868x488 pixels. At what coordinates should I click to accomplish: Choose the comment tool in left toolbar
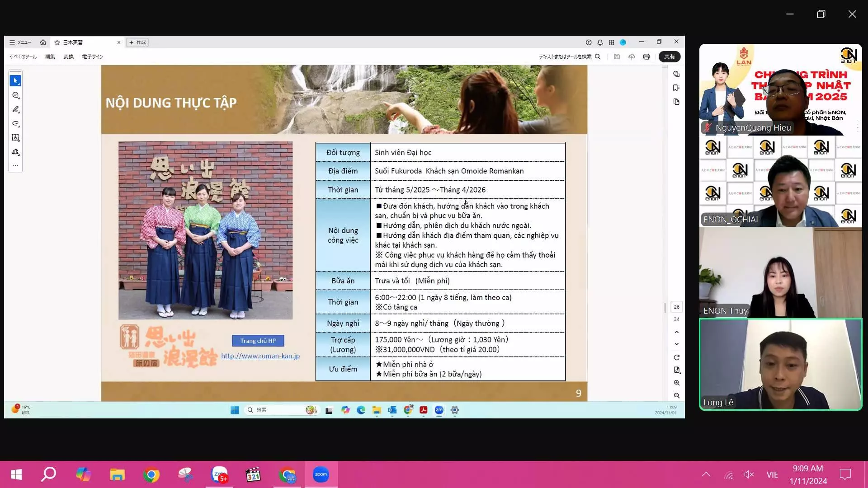pos(15,95)
